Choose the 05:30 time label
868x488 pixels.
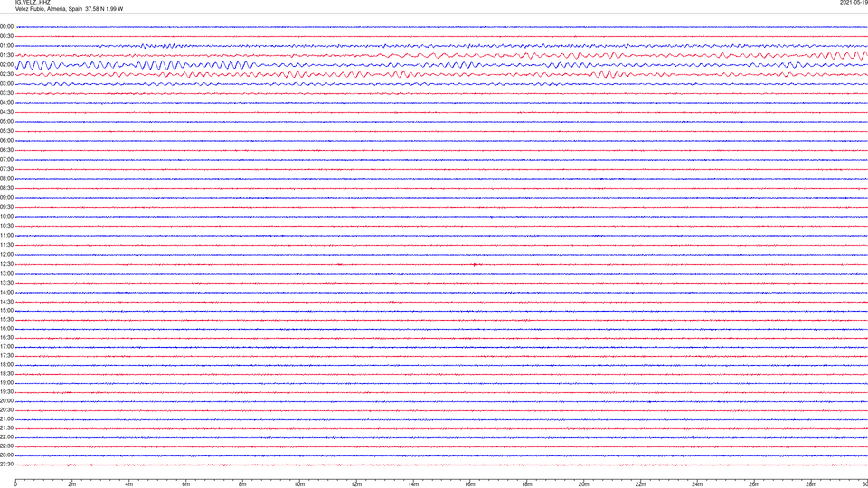tap(6, 132)
